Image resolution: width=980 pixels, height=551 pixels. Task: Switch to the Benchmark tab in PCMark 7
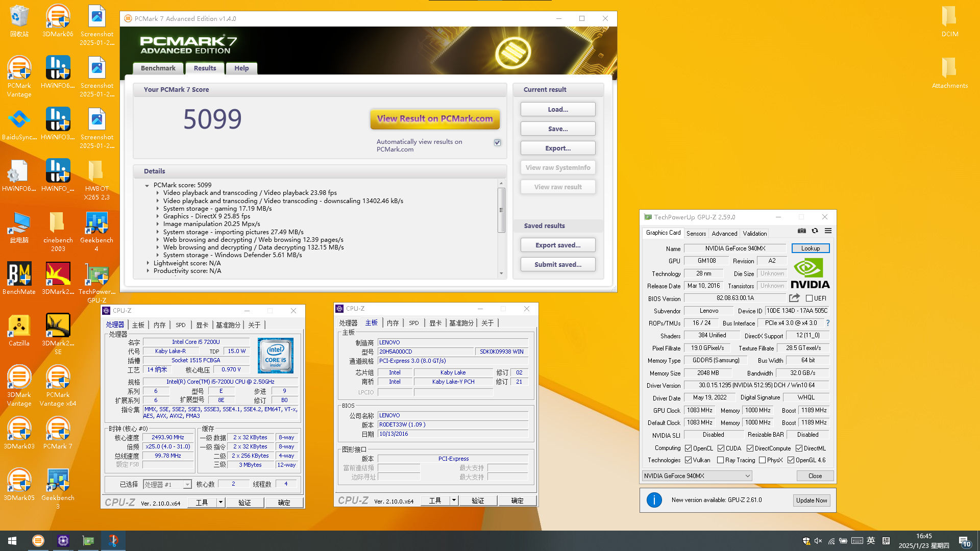158,68
